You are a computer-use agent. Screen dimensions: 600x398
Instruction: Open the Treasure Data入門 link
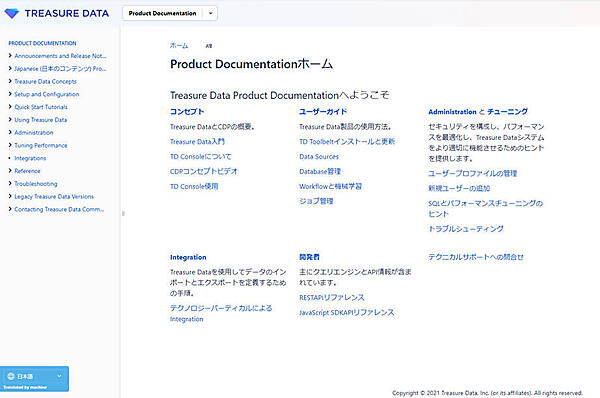197,142
